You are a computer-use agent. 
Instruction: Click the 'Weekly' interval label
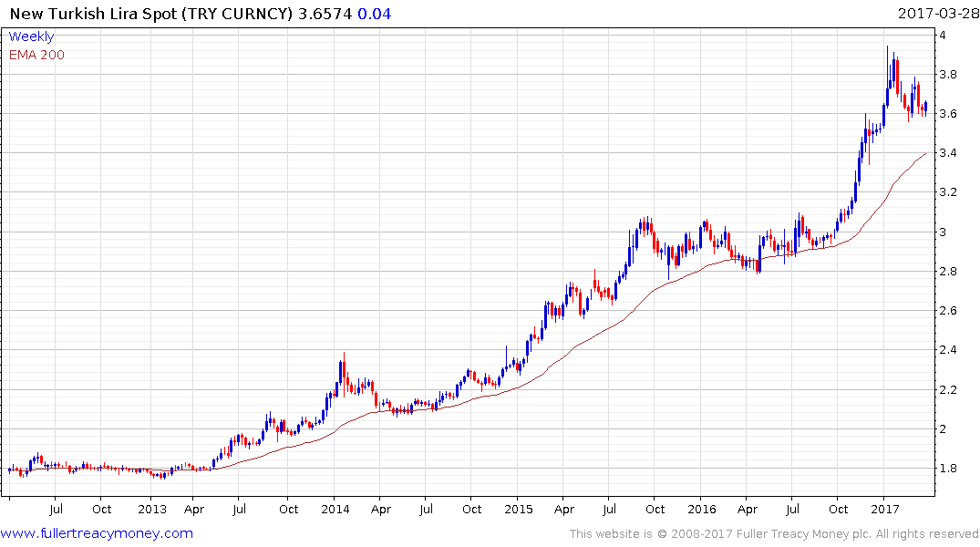coord(31,36)
